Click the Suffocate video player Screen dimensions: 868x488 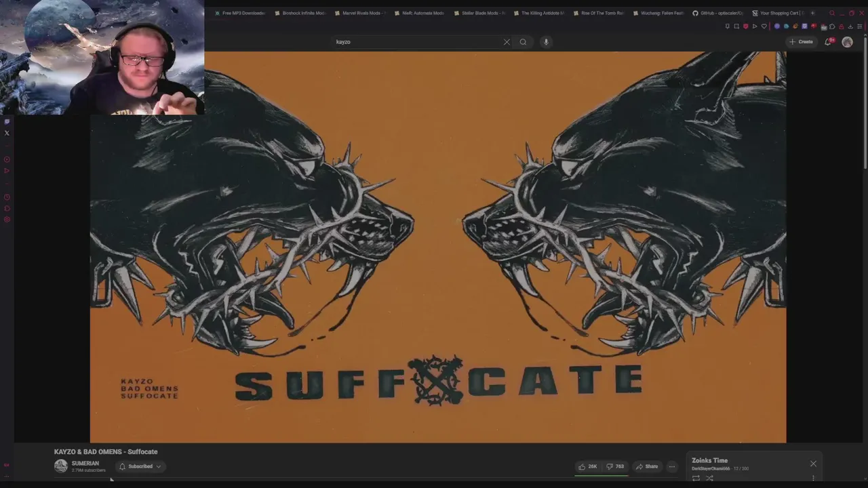point(438,247)
